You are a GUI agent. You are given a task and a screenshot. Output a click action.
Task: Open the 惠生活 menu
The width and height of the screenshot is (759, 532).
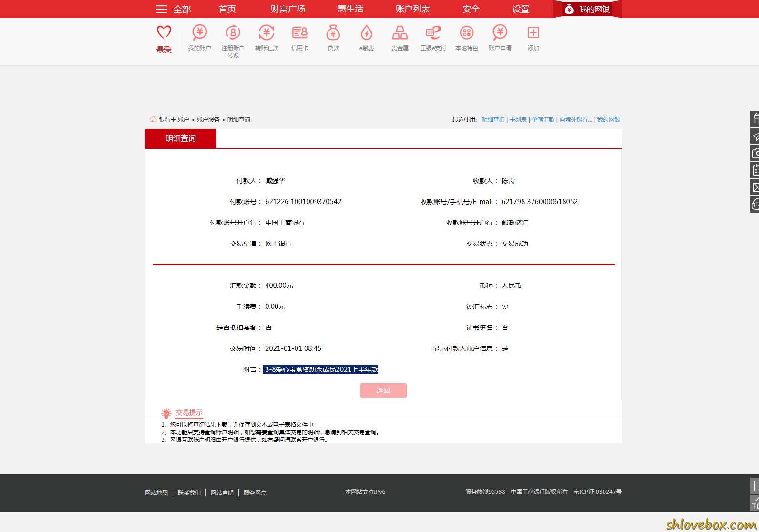(x=350, y=9)
